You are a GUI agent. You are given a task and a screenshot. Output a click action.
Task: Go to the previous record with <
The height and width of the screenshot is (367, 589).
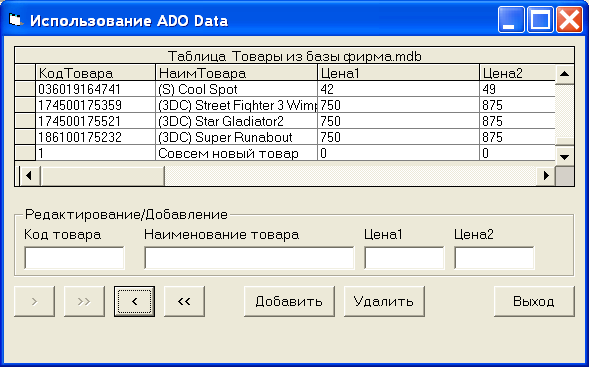point(134,301)
